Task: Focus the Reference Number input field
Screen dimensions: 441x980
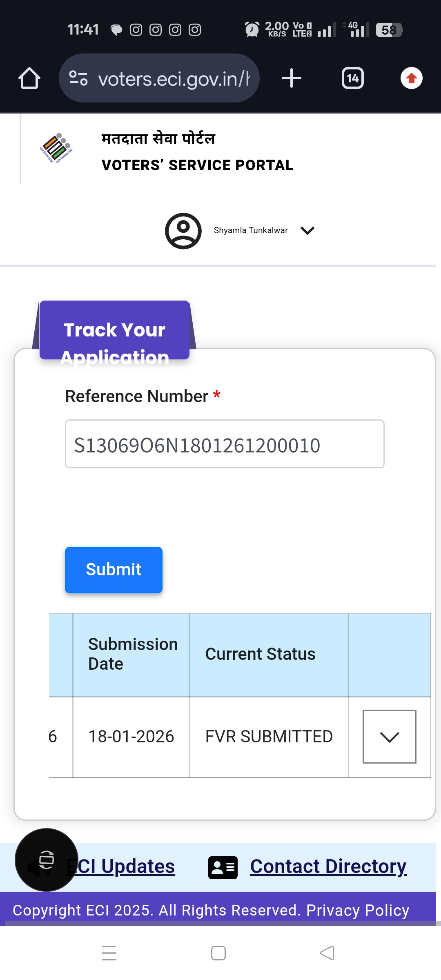Action: pyautogui.click(x=225, y=444)
